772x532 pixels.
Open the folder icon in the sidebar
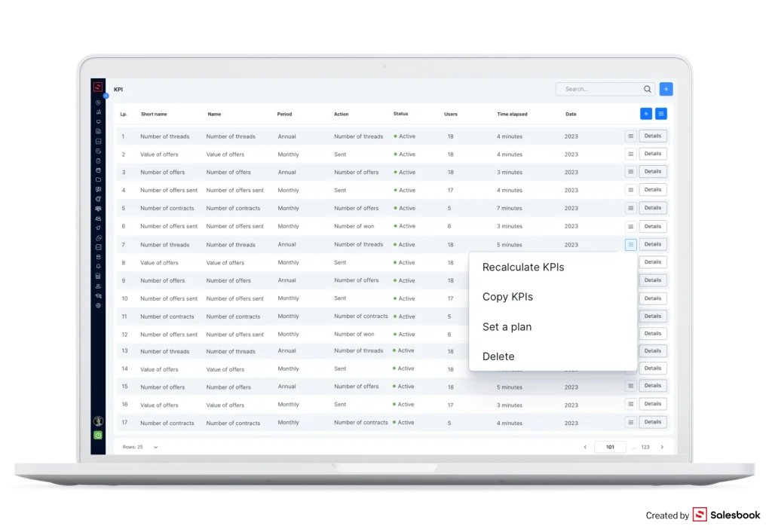(99, 179)
